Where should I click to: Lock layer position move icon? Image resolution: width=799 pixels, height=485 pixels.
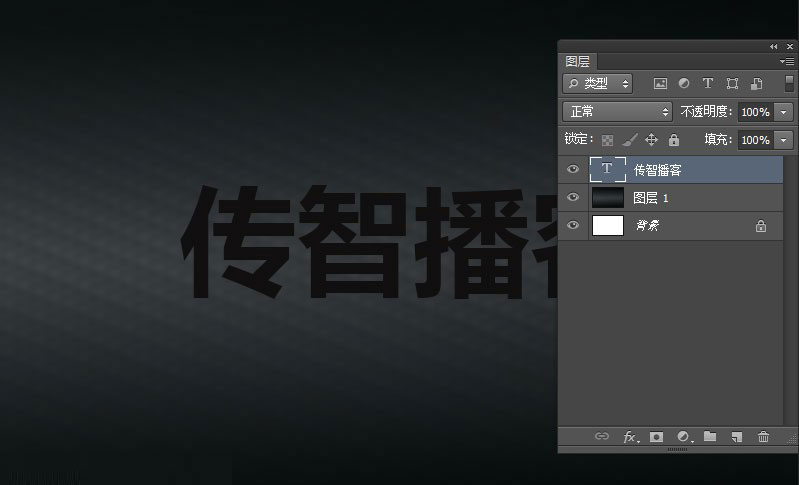click(x=651, y=140)
